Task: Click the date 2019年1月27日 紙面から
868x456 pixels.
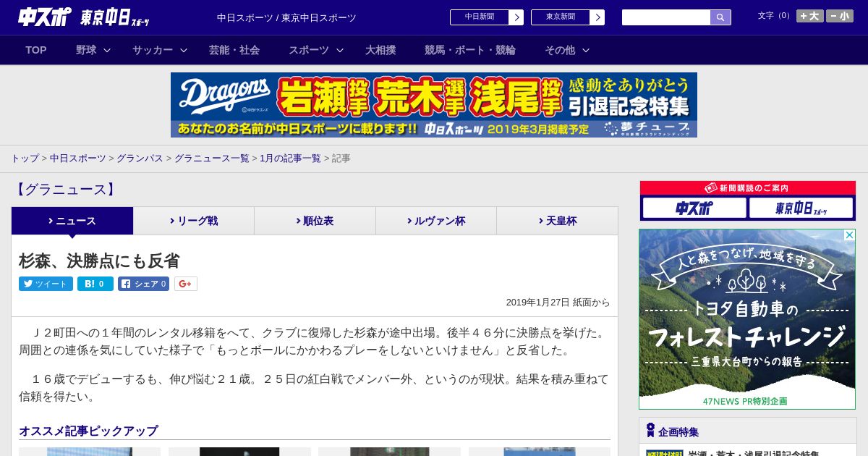Action: [x=558, y=303]
